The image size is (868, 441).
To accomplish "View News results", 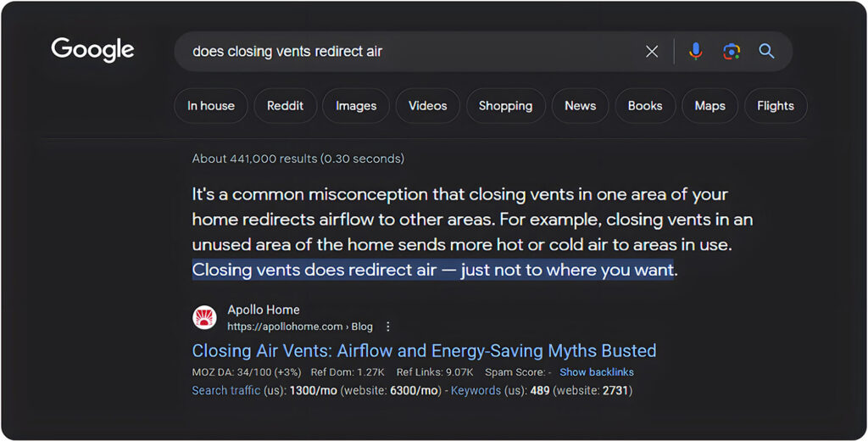I will (580, 106).
